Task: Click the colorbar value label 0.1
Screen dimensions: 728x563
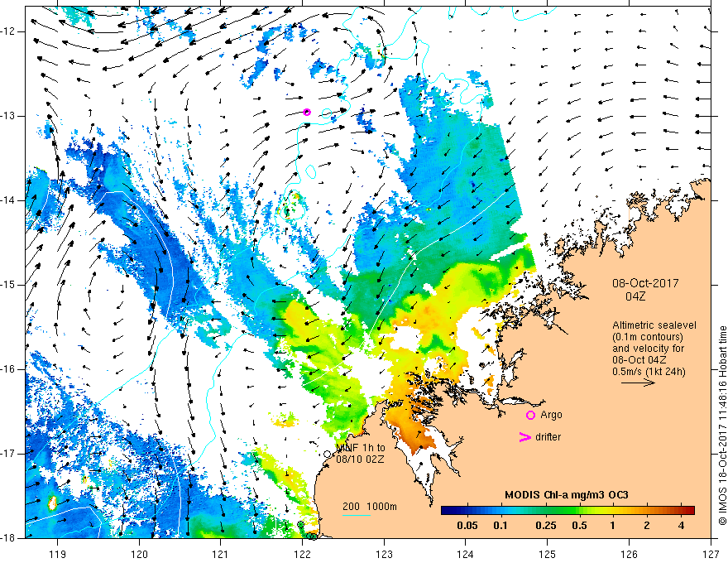Action: [500, 526]
